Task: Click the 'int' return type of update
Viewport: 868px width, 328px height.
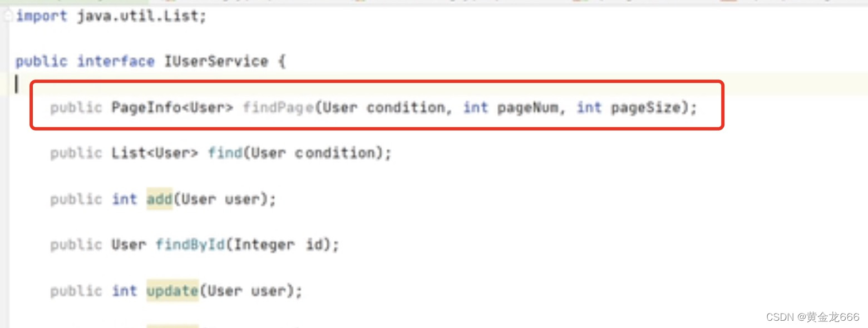Action: point(125,291)
